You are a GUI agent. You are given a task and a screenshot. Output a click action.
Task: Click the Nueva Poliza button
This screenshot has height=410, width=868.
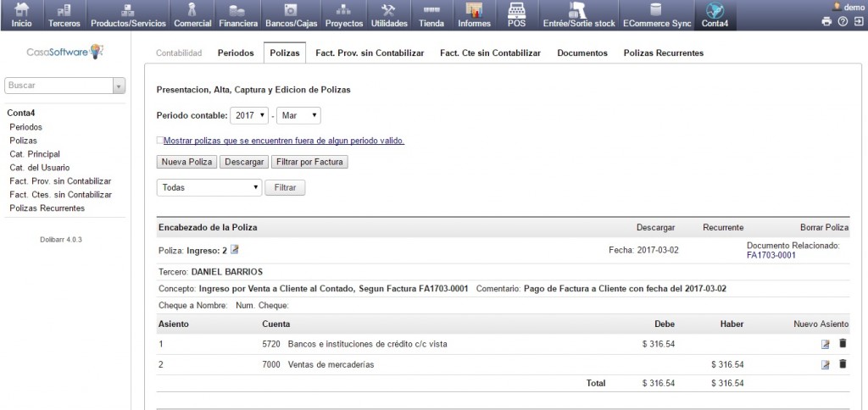click(x=187, y=162)
